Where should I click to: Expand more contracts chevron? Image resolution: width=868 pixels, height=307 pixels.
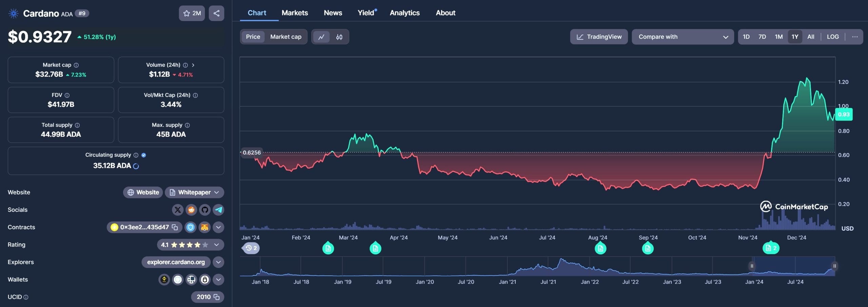coord(218,227)
